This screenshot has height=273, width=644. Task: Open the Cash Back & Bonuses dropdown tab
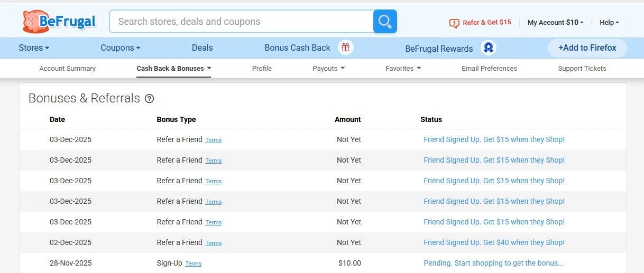click(x=174, y=68)
